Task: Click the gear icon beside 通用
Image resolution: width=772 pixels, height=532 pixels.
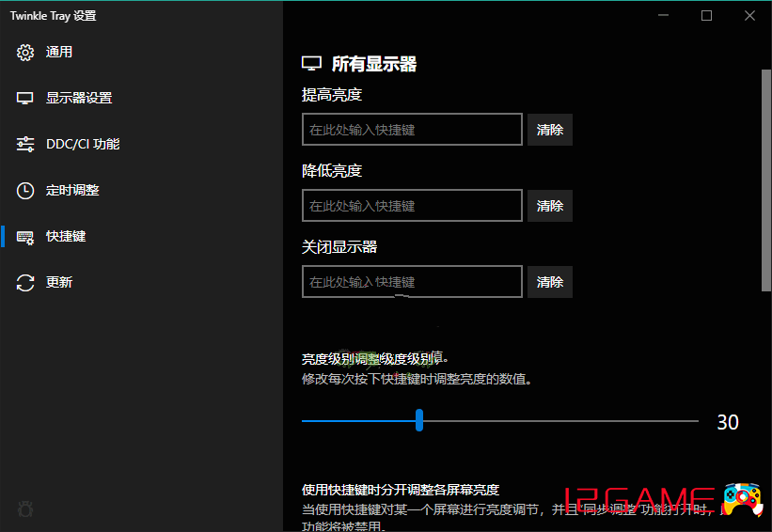Action: coord(25,53)
